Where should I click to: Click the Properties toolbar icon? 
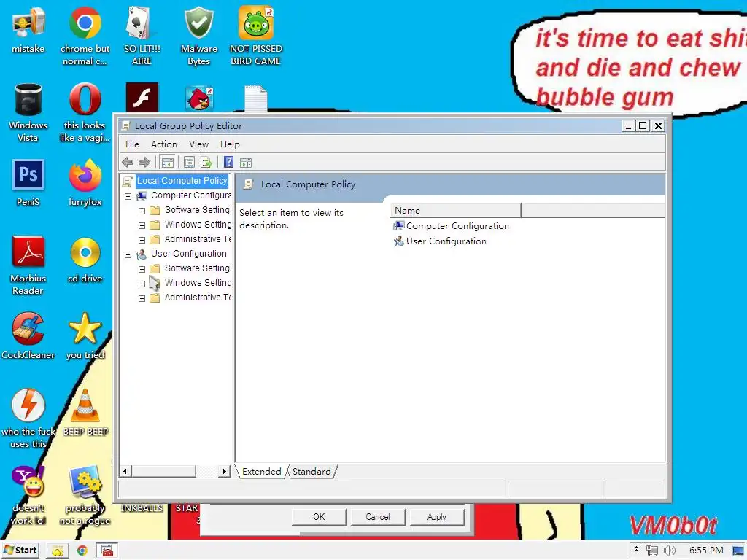pos(189,163)
